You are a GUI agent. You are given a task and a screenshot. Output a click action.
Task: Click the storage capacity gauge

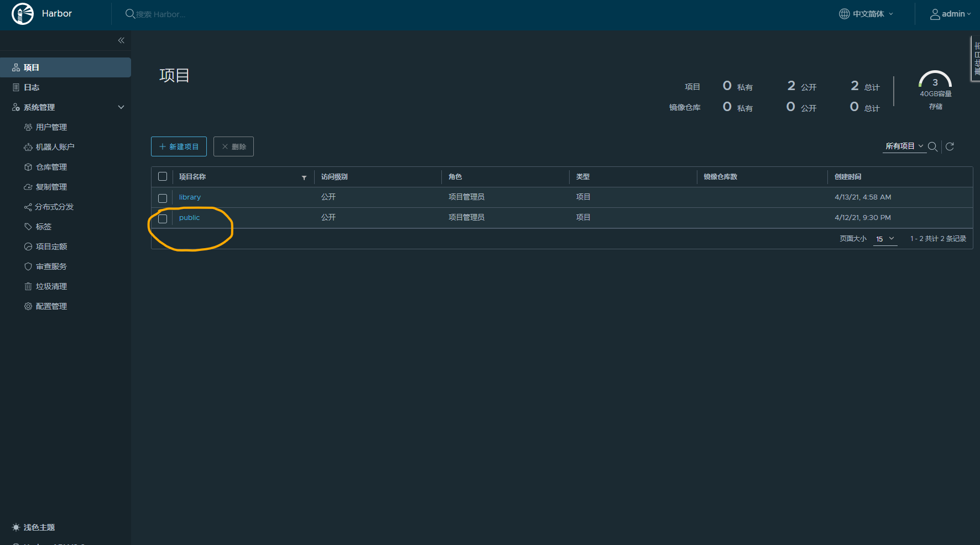click(935, 80)
